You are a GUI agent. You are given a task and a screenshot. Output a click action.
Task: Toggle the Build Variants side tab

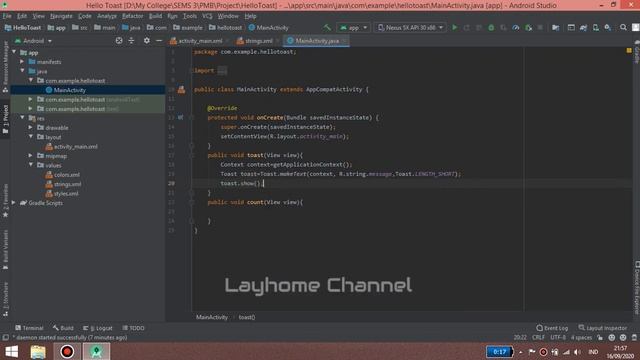pos(5,249)
